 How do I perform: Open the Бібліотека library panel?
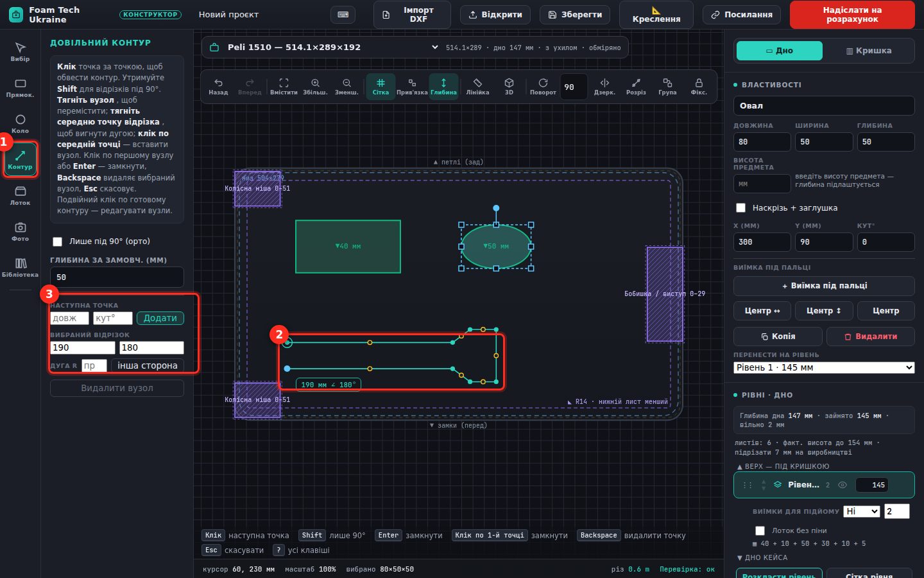[20, 267]
